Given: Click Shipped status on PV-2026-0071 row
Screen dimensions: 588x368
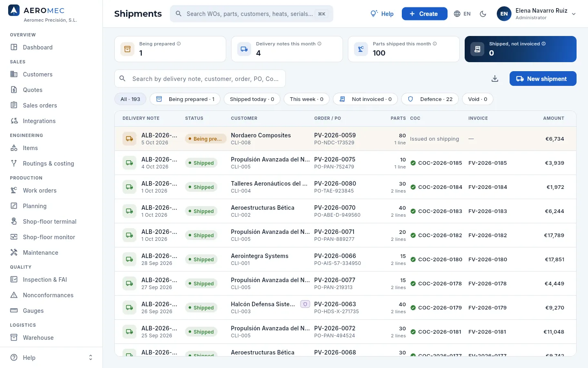Looking at the screenshot, I should click(201, 235).
